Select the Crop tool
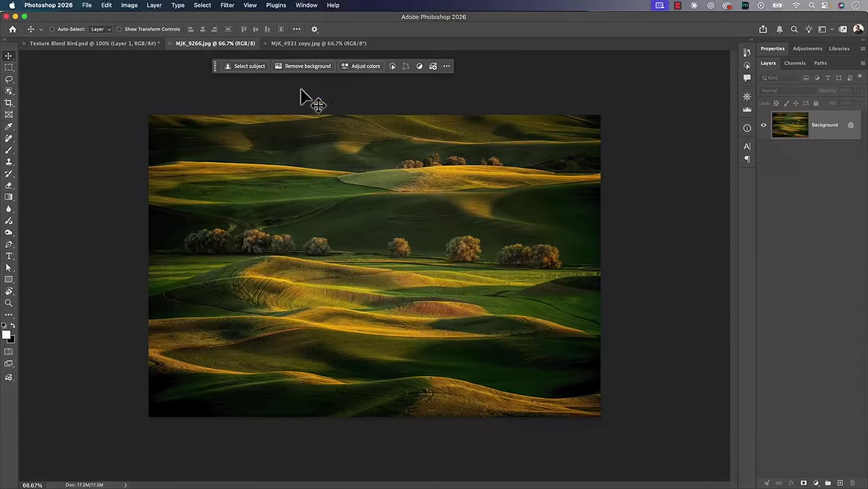The image size is (868, 489). (9, 103)
